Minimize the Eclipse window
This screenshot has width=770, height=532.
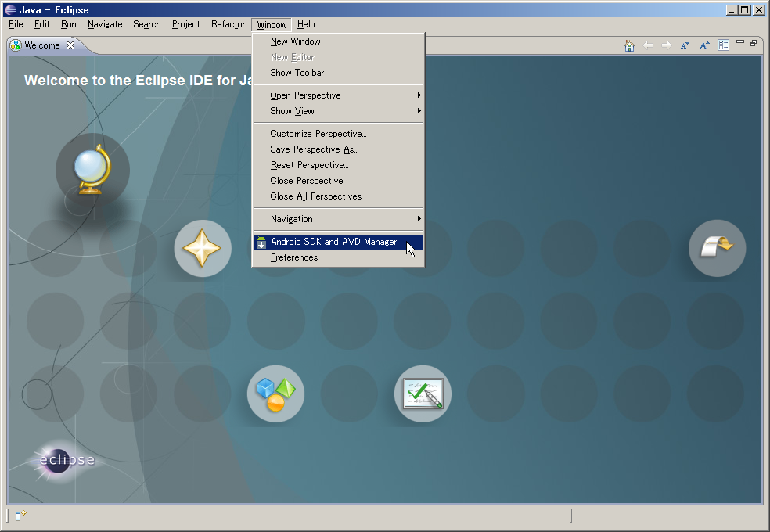point(732,10)
